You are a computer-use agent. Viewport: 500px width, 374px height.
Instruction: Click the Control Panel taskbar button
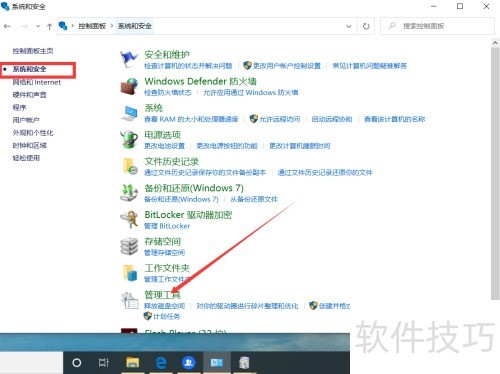point(217,362)
